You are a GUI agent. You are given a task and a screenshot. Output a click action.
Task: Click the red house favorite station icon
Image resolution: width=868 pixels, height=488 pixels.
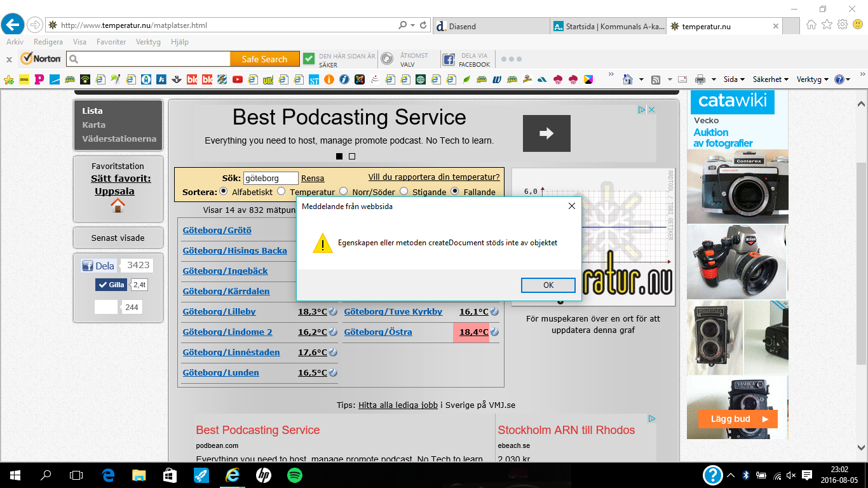coord(118,206)
